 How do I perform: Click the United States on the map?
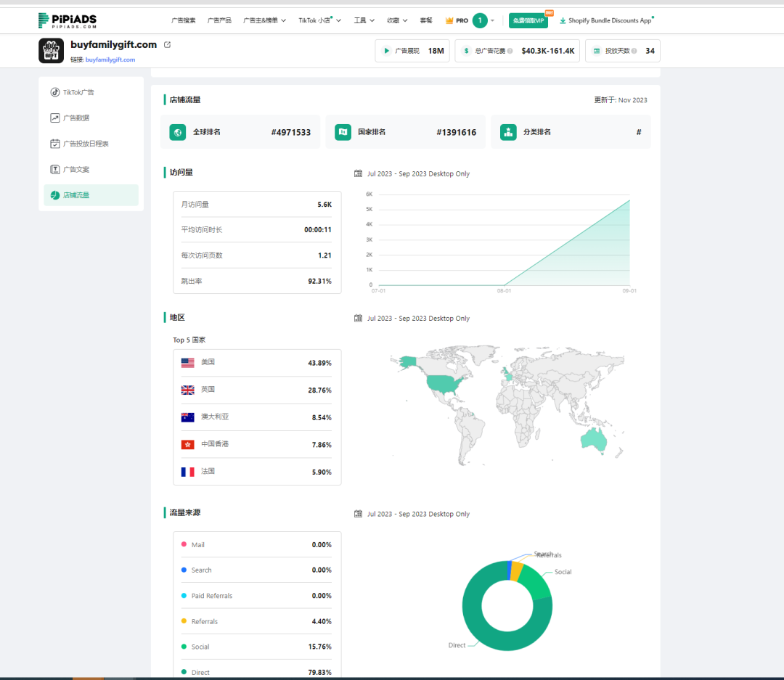pyautogui.click(x=444, y=382)
